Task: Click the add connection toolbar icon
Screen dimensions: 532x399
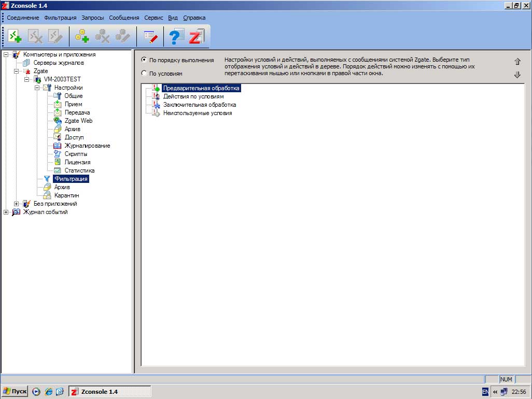Action: pos(15,36)
